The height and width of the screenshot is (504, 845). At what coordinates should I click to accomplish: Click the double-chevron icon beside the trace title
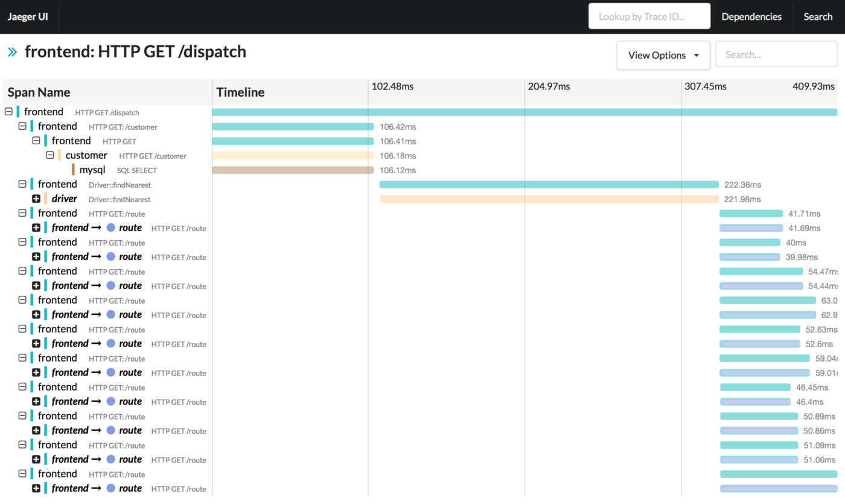click(x=12, y=52)
